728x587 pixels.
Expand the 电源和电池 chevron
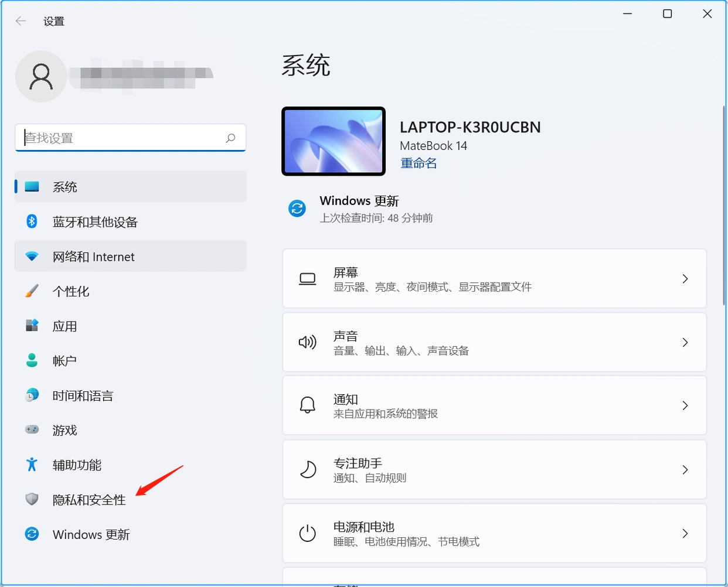coord(685,533)
